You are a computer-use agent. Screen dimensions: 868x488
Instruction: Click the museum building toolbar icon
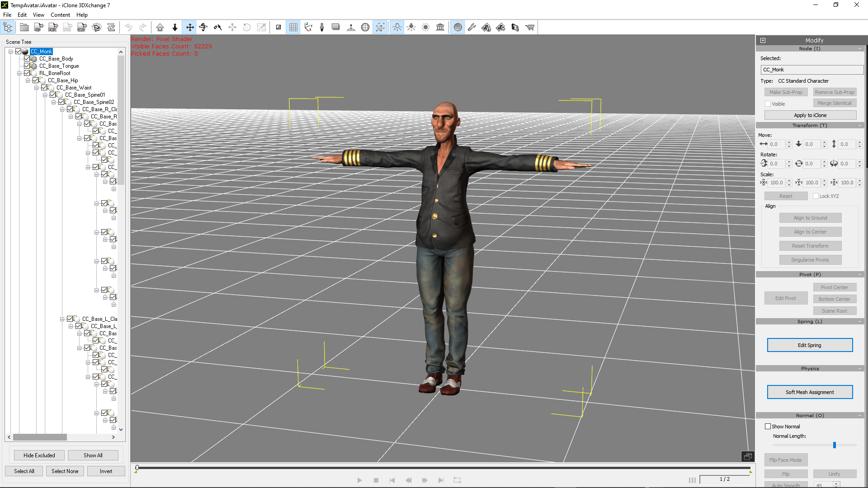[440, 28]
